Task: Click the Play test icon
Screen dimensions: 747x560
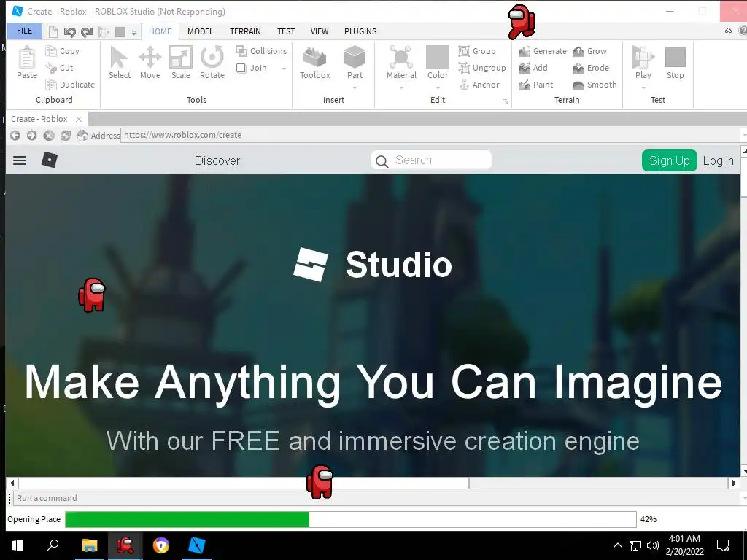Action: (x=643, y=57)
